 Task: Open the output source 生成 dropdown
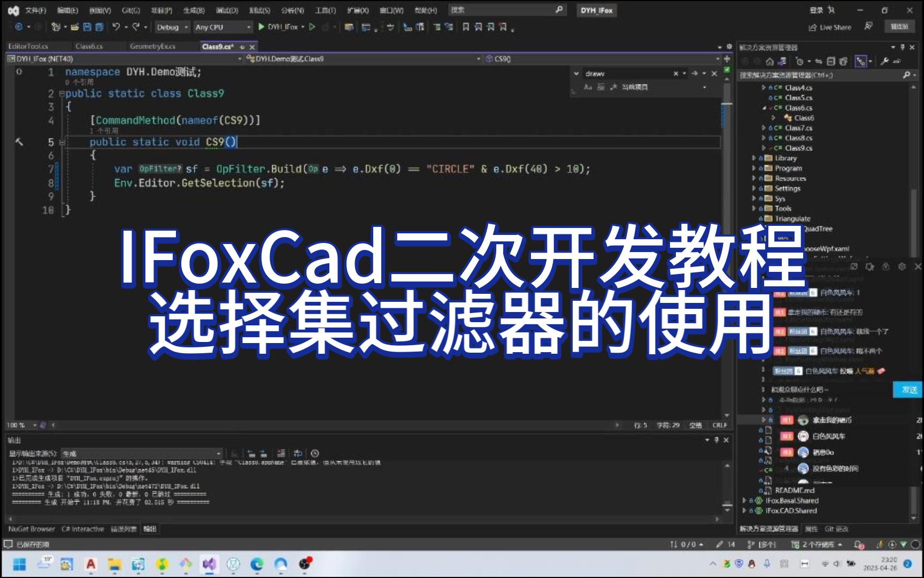142,453
